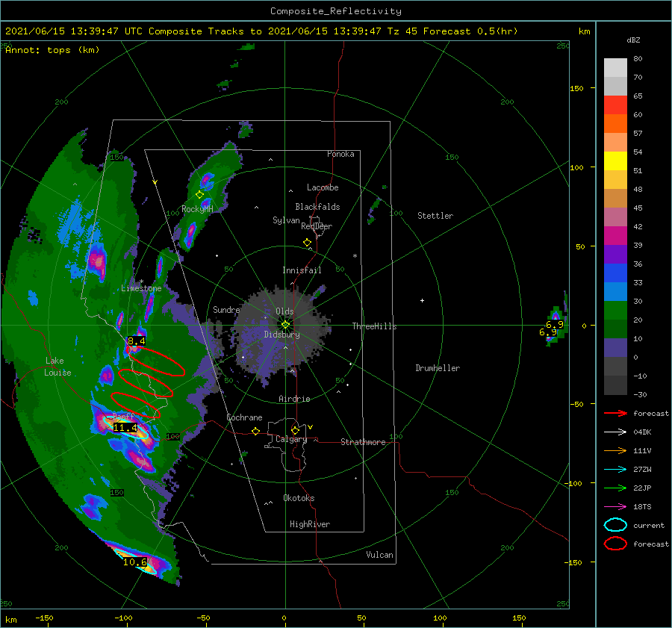Screen dimensions: 672x628
Task: Click the Innisfail city label
Action: (x=302, y=270)
